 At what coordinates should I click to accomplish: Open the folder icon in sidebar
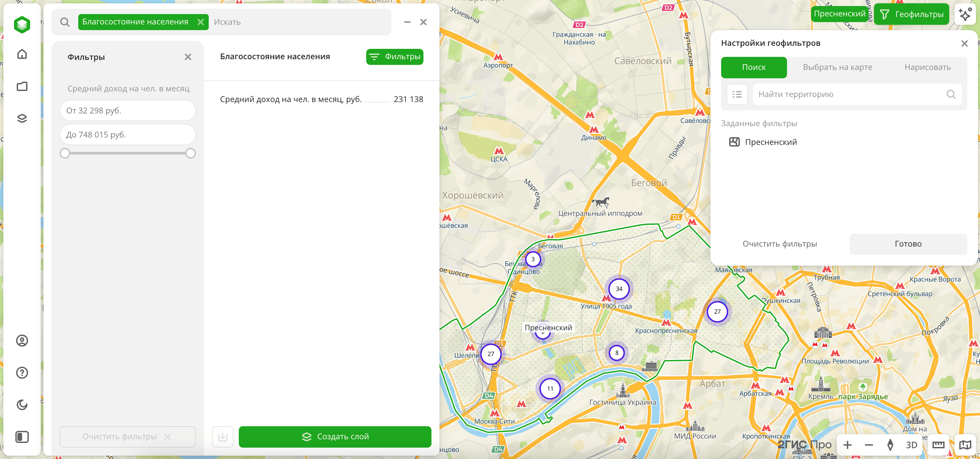(x=22, y=86)
